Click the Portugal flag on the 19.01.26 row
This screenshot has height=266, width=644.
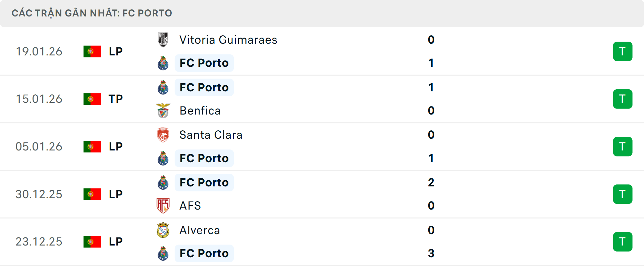tap(92, 51)
